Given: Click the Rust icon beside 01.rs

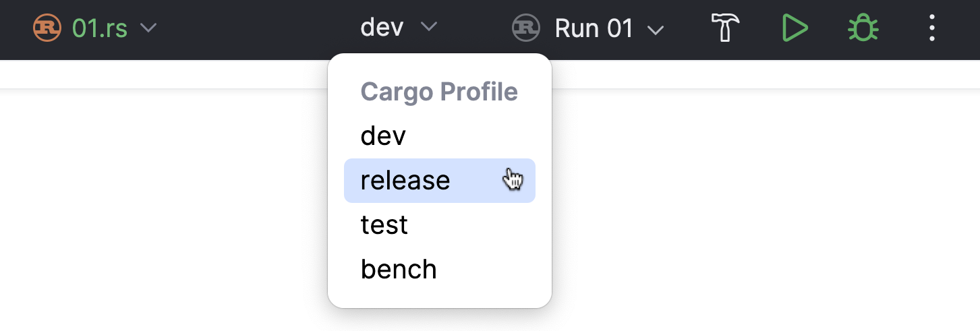Looking at the screenshot, I should tap(47, 28).
